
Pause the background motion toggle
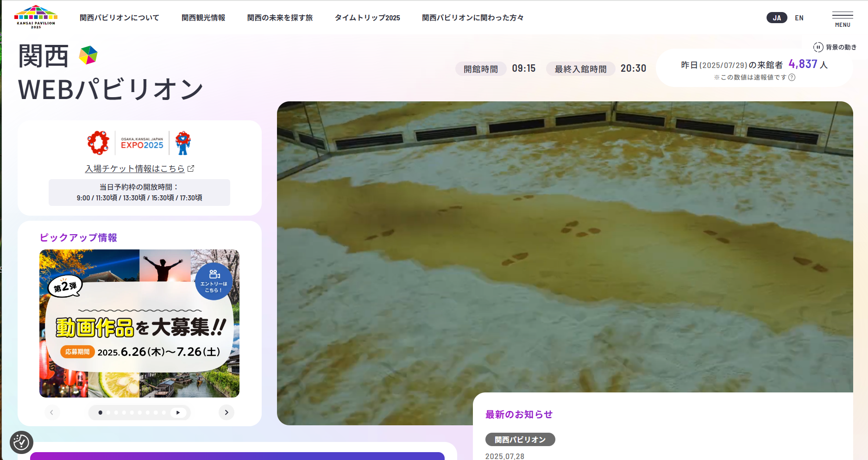click(x=818, y=47)
